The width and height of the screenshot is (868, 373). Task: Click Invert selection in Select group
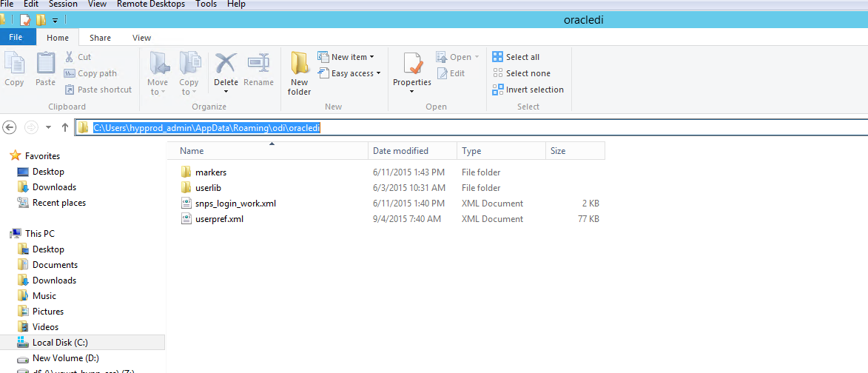498,90
